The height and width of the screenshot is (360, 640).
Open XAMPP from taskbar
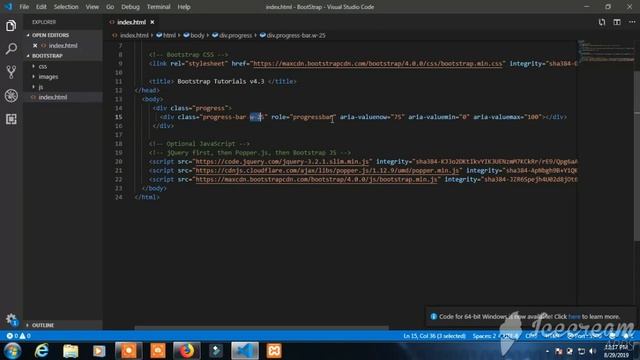tap(274, 351)
